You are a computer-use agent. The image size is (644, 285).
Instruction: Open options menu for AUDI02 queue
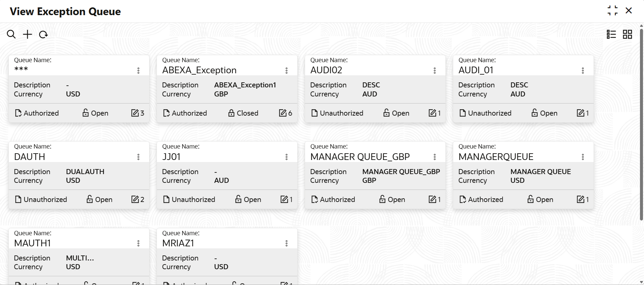(435, 71)
